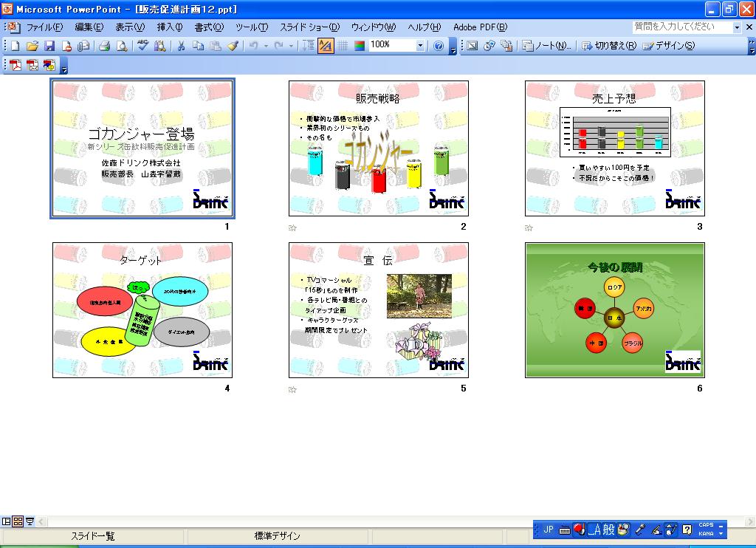Click the Cut scissors icon
Viewport: 756px width, 548px height.
[x=181, y=46]
